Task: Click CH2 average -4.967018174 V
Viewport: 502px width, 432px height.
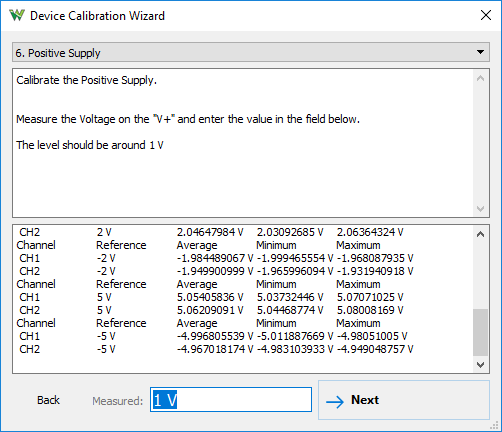Action: point(215,349)
